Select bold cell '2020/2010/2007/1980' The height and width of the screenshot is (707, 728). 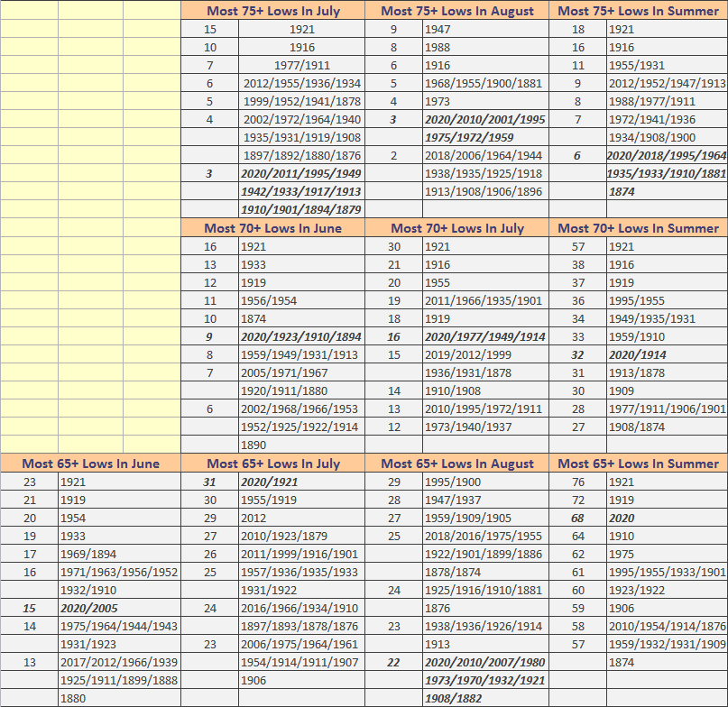tap(485, 663)
